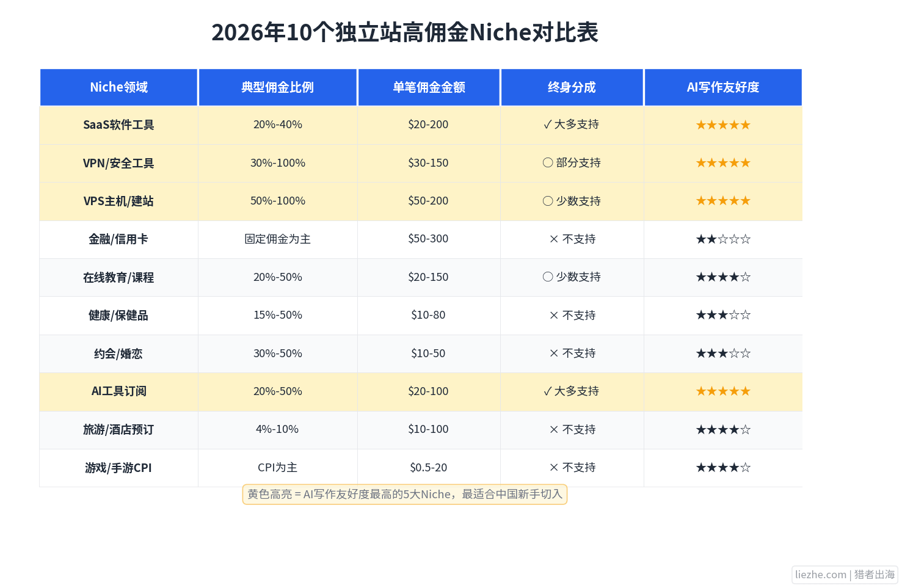Click the $10-80 amount cell
This screenshot has width=902, height=588.
[429, 315]
